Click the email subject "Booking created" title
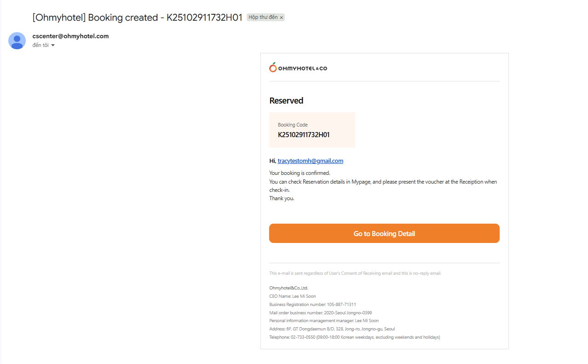The width and height of the screenshot is (588, 364). click(137, 17)
